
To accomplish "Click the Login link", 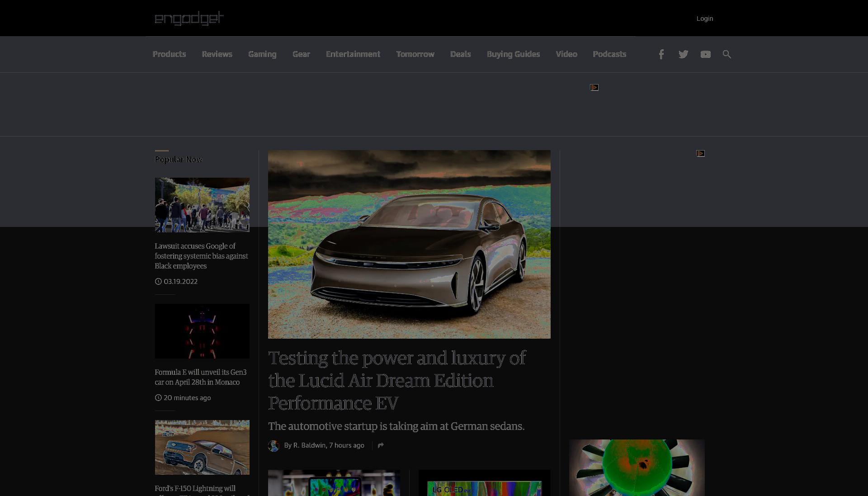I will coord(704,19).
